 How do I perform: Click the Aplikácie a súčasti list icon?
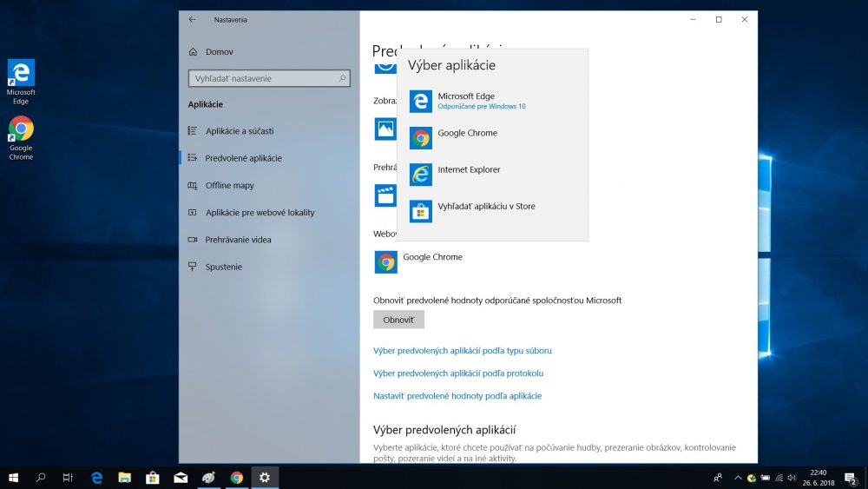click(192, 130)
